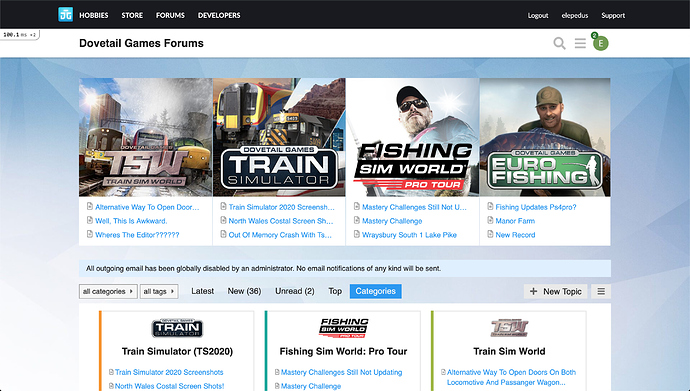Image resolution: width=690 pixels, height=391 pixels.
Task: Open 'Train Simulator 2020 Screenshots' in TS2020 card
Action: [x=169, y=372]
